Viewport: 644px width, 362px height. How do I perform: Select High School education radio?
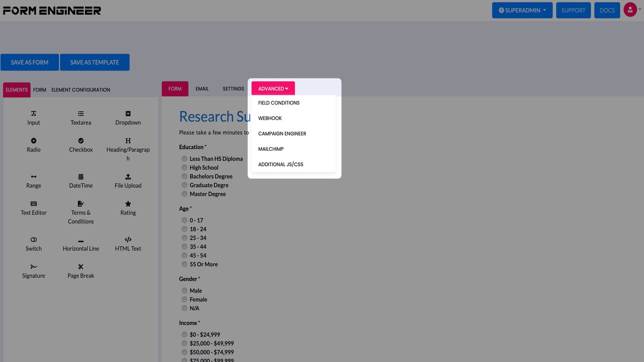click(185, 167)
